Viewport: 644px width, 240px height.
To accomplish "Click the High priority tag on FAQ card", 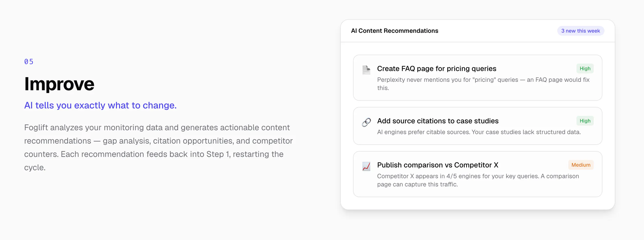I will pyautogui.click(x=585, y=68).
